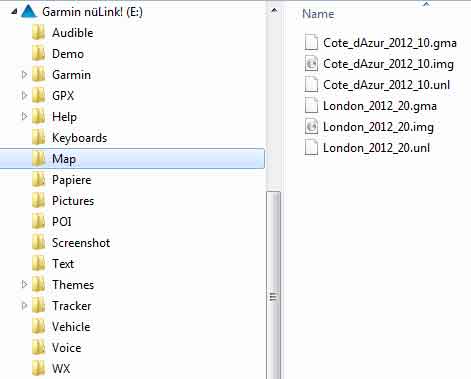Screen dimensions: 471x379
Task: Expand the GPX folder arrow
Action: click(x=24, y=96)
